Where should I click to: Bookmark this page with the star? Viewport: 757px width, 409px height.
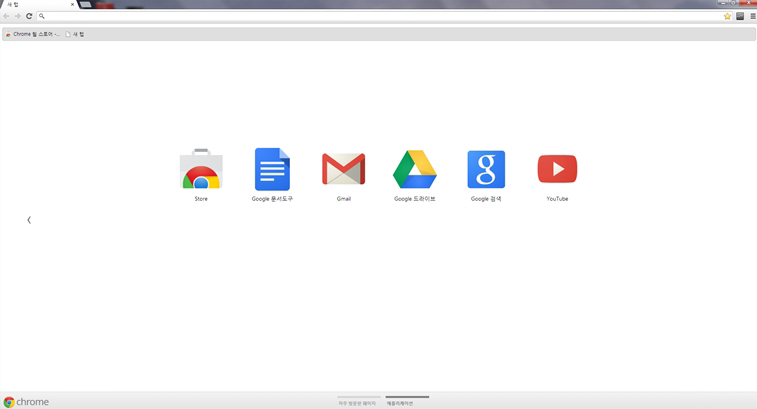tap(727, 16)
